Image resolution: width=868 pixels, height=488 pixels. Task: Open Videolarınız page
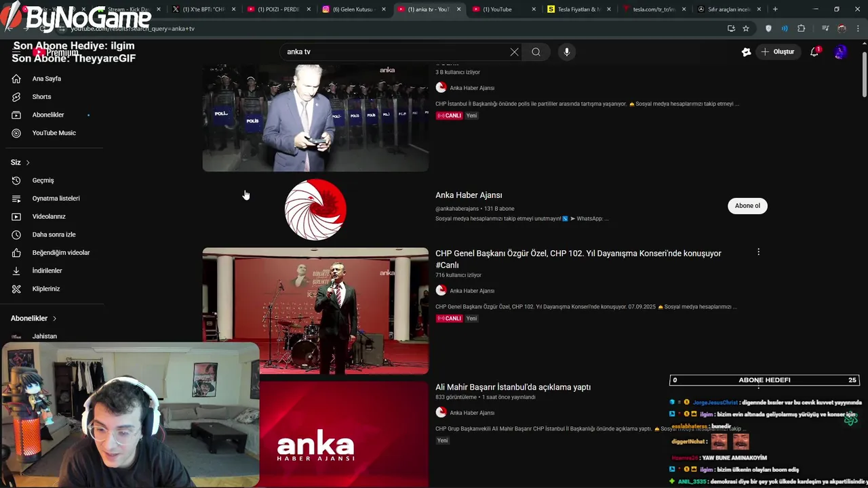tap(49, 216)
